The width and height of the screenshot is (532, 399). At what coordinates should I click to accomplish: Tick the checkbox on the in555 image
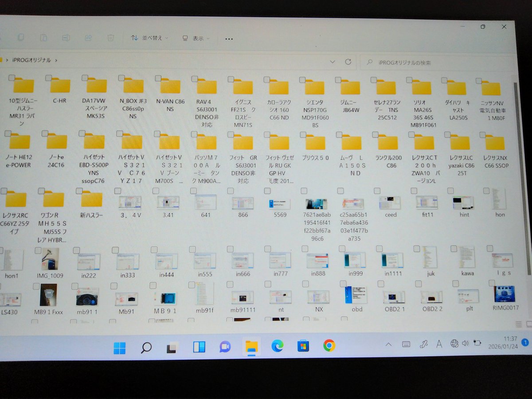coord(192,250)
